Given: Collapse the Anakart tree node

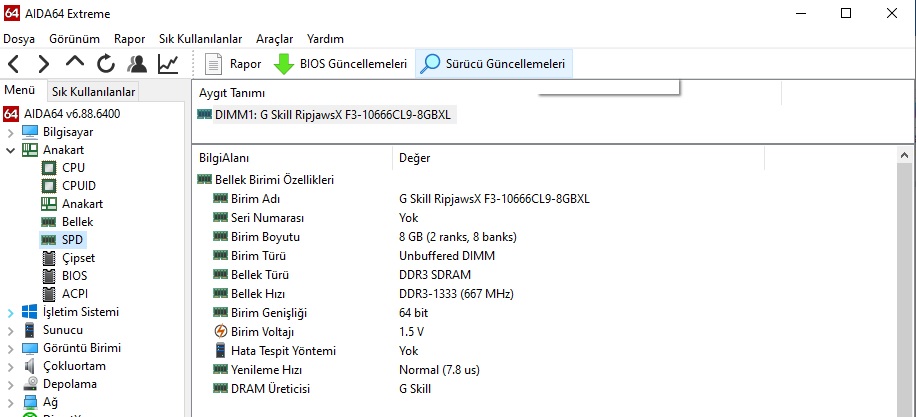Looking at the screenshot, I should (10, 150).
